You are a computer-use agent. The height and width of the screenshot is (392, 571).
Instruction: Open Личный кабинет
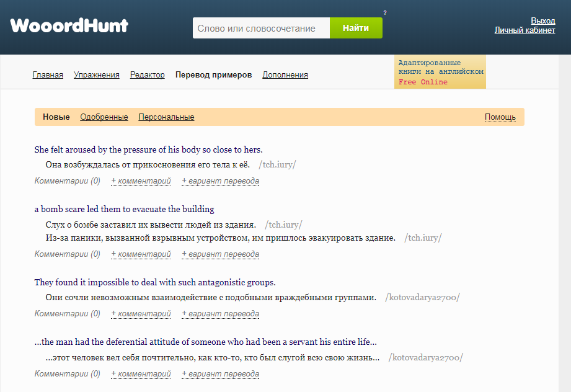(x=525, y=29)
